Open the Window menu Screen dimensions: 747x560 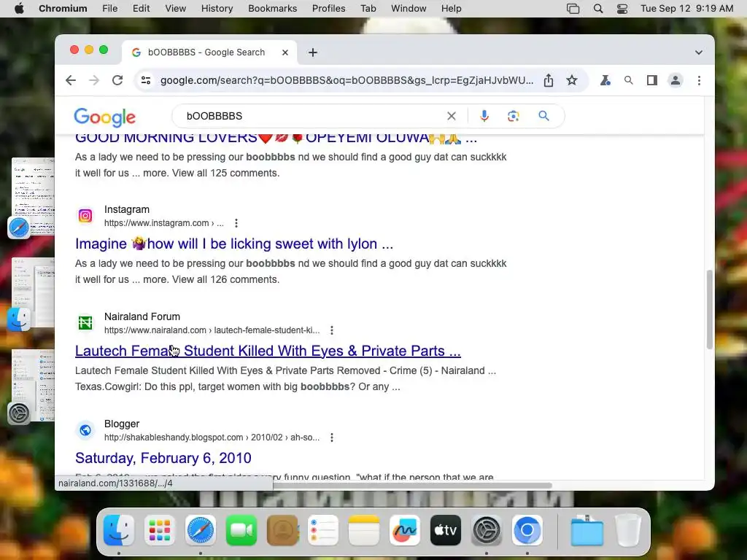tap(409, 9)
